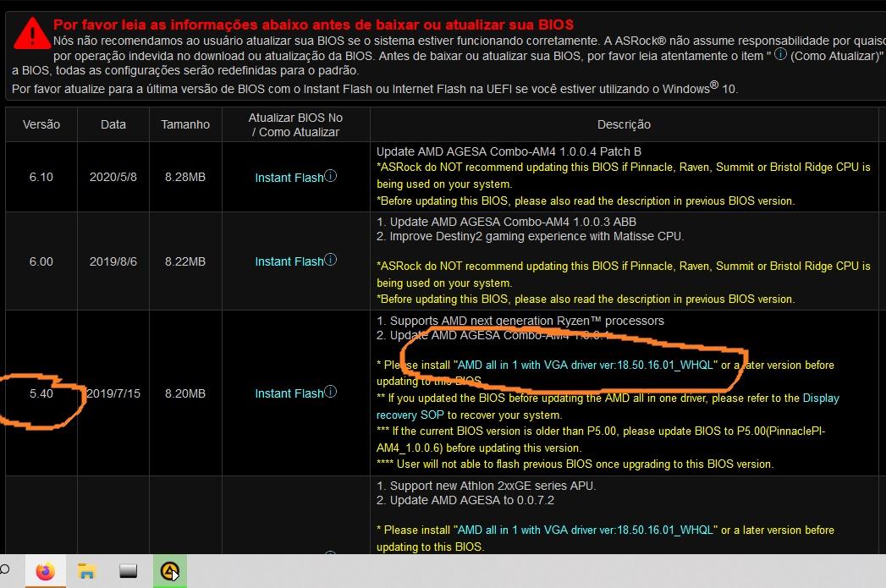Click the red warning triangle icon

click(x=31, y=33)
